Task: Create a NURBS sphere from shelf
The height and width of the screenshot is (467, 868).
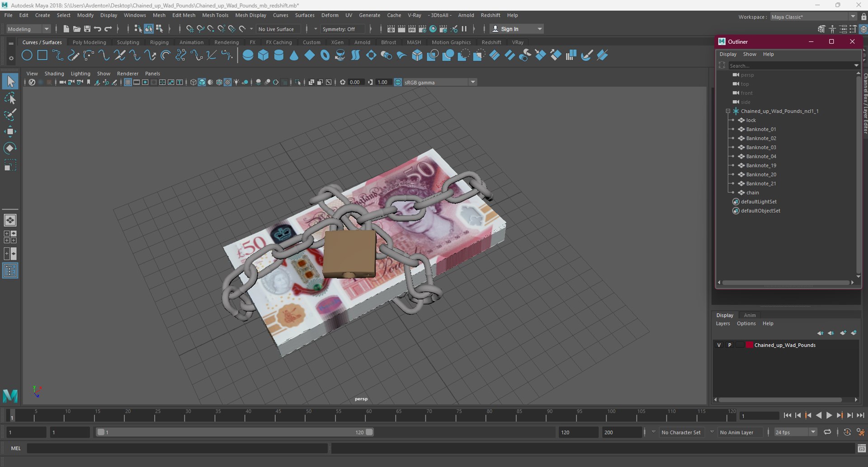Action: (x=248, y=56)
